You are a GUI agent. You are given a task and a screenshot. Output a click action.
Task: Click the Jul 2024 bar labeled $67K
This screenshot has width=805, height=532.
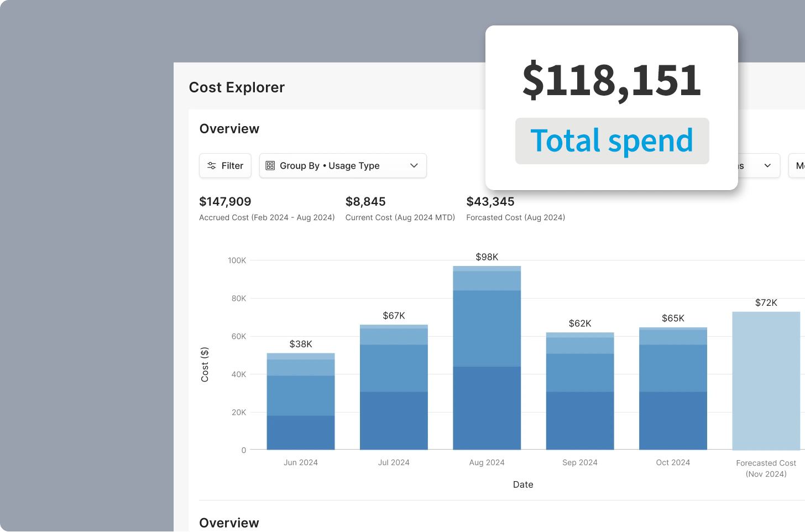click(x=394, y=387)
